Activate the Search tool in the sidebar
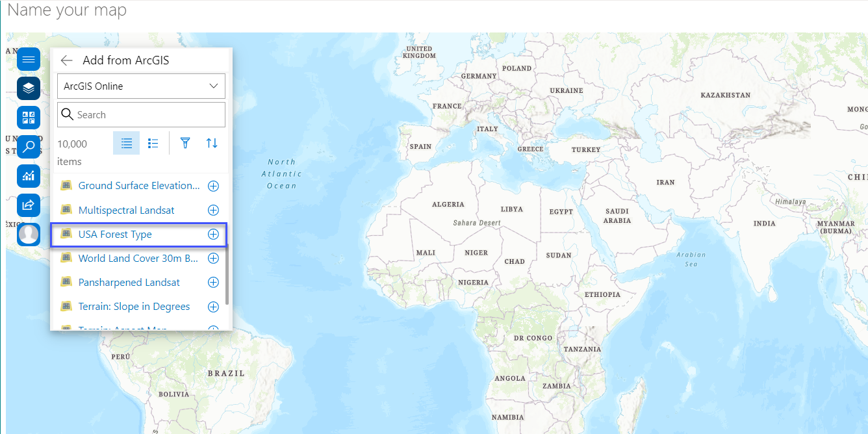This screenshot has height=434, width=868. pos(28,147)
